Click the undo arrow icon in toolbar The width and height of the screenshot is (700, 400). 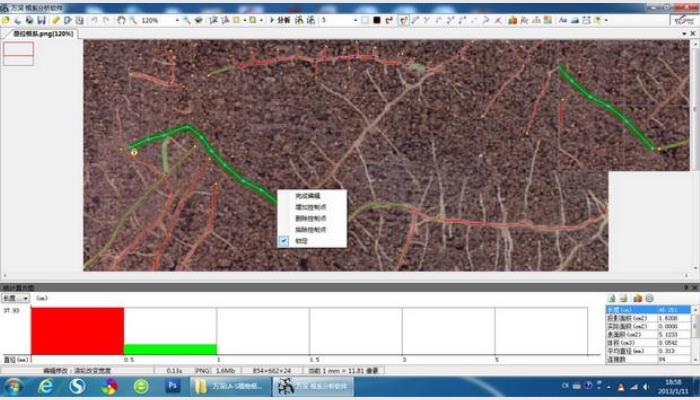coord(94,20)
